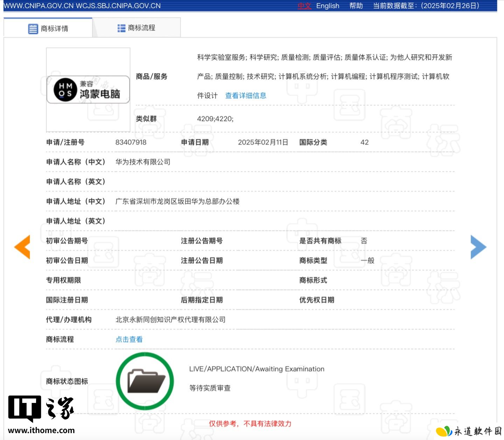Click the 商标形式 label
The width and height of the screenshot is (504, 440).
tap(313, 280)
